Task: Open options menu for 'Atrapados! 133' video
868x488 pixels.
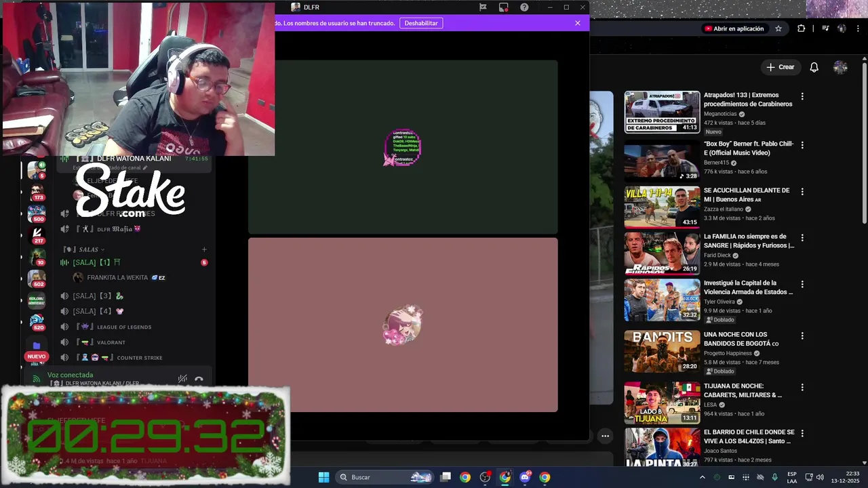Action: point(802,96)
